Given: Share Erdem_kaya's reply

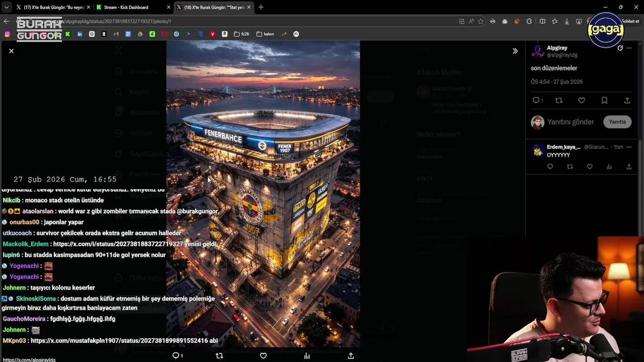Looking at the screenshot, I should (x=629, y=166).
